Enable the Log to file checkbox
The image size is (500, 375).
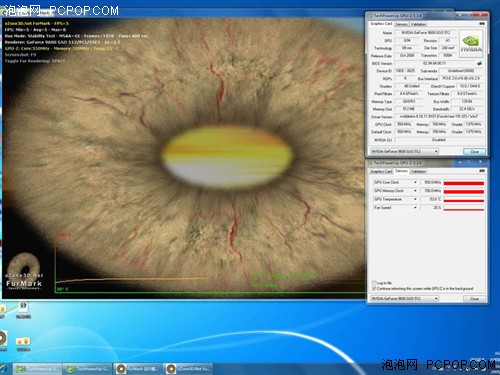point(374,283)
